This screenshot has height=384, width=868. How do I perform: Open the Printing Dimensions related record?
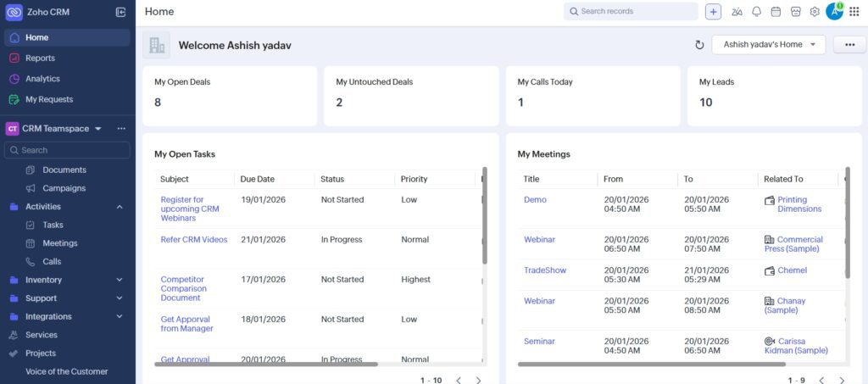799,204
